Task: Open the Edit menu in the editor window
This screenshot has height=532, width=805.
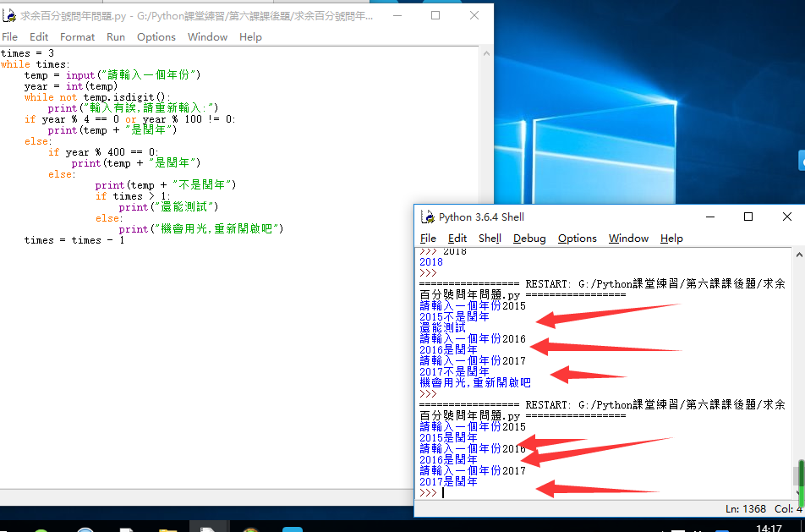Action: pos(39,37)
